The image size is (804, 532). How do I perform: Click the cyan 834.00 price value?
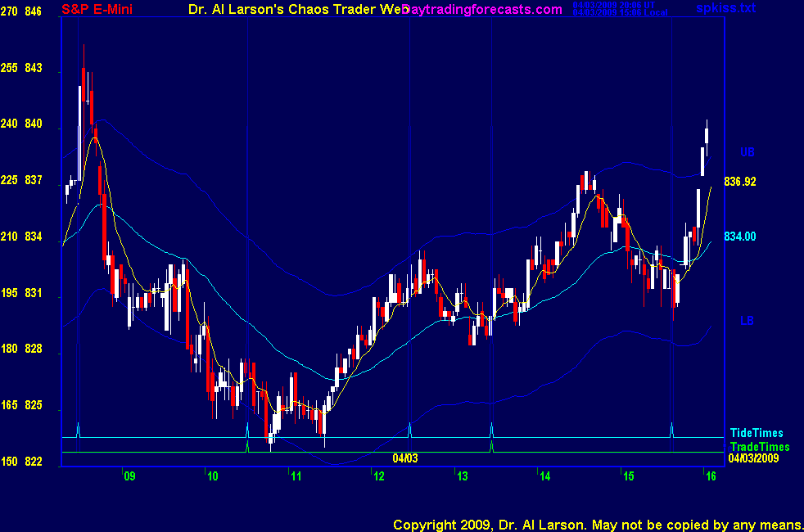(x=739, y=237)
